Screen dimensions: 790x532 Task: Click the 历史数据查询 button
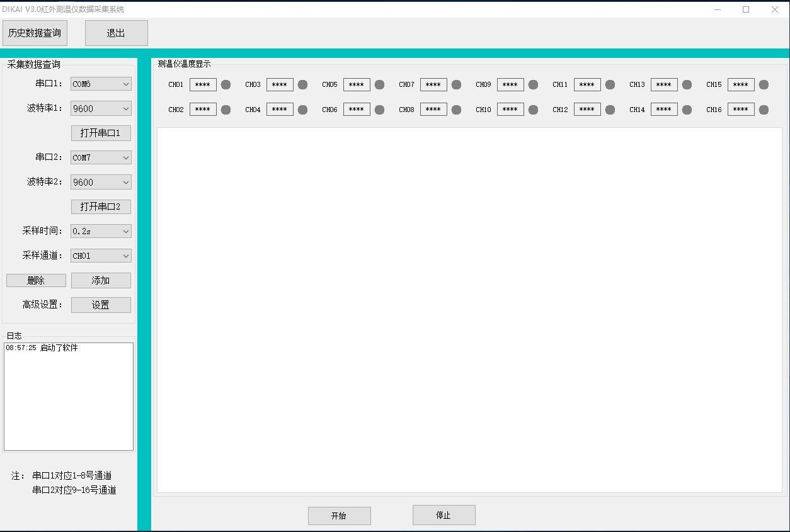pyautogui.click(x=35, y=33)
